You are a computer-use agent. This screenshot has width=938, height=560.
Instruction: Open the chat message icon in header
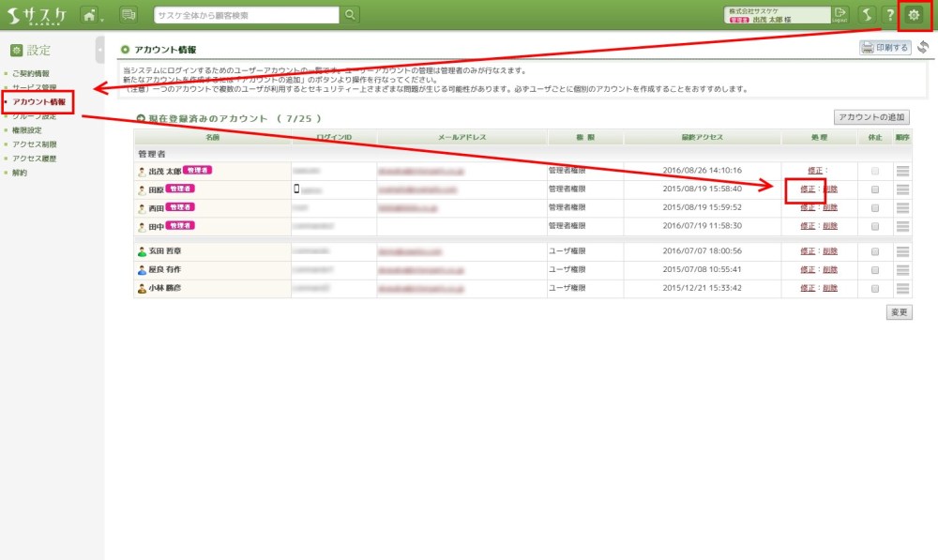[129, 15]
